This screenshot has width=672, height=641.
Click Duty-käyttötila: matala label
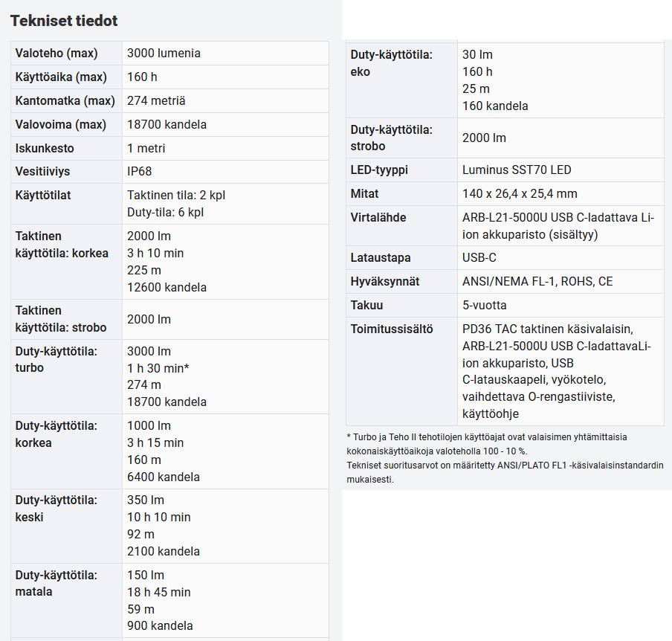56,583
